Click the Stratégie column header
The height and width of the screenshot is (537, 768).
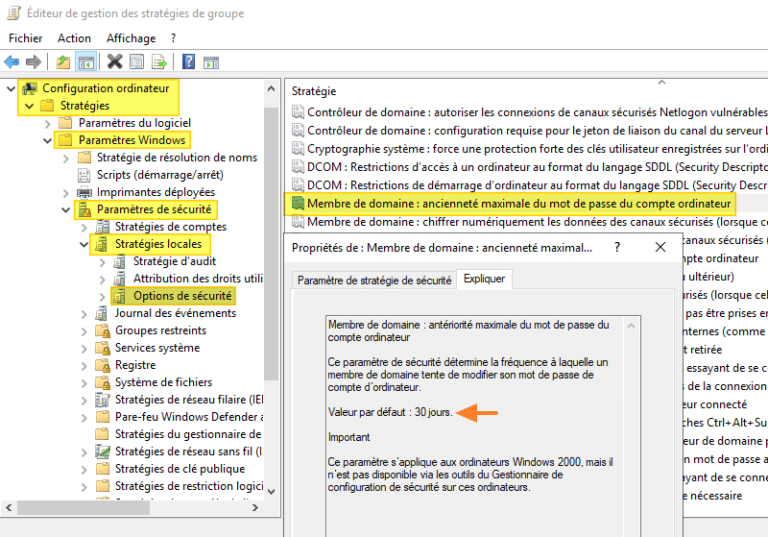[314, 91]
